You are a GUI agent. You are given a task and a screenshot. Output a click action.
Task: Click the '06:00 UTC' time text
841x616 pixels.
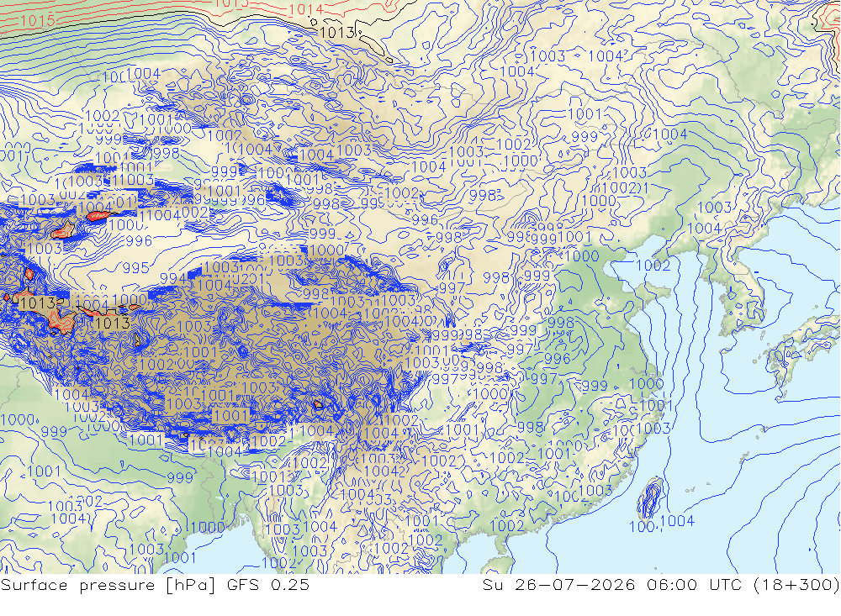pyautogui.click(x=693, y=585)
